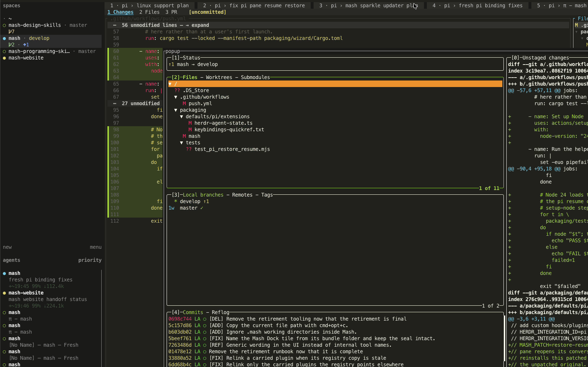The width and height of the screenshot is (588, 367).
Task: Click the commit graph node for 0698c744
Action: [x=205, y=319]
